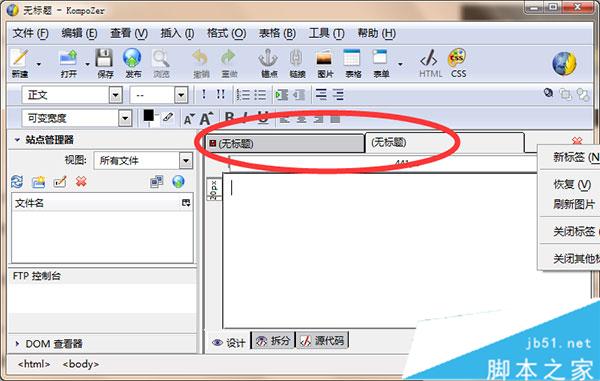Click the highlight color pencil icon

click(168, 117)
